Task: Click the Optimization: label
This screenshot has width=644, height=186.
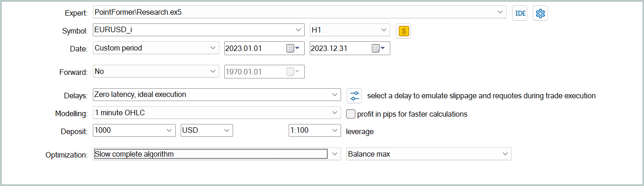Action: (x=67, y=155)
